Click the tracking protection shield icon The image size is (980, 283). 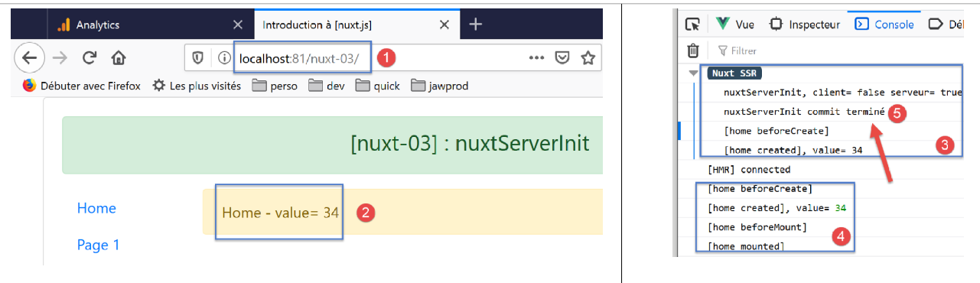(x=197, y=58)
